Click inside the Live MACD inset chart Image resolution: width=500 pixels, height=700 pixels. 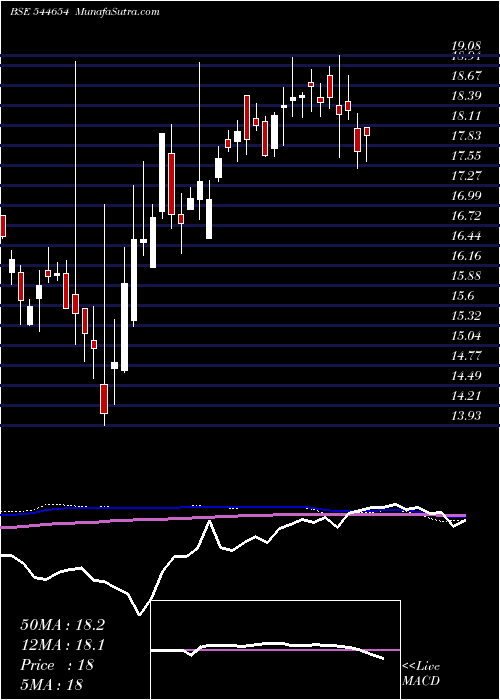click(x=276, y=650)
